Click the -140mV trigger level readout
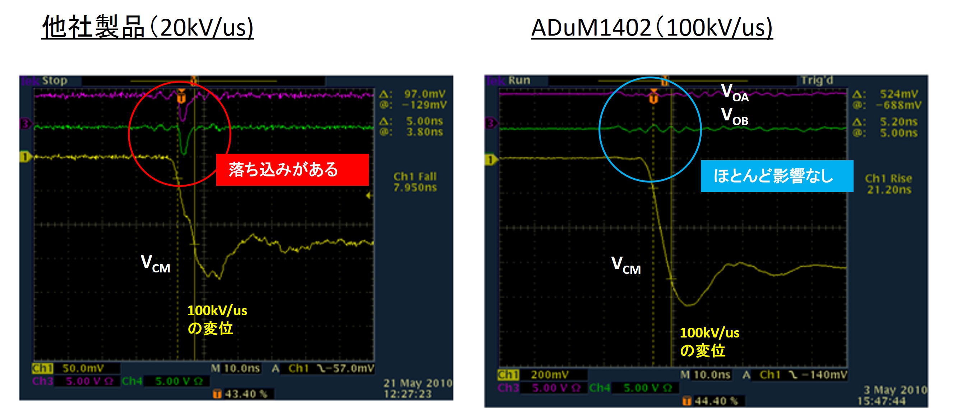 tap(824, 375)
